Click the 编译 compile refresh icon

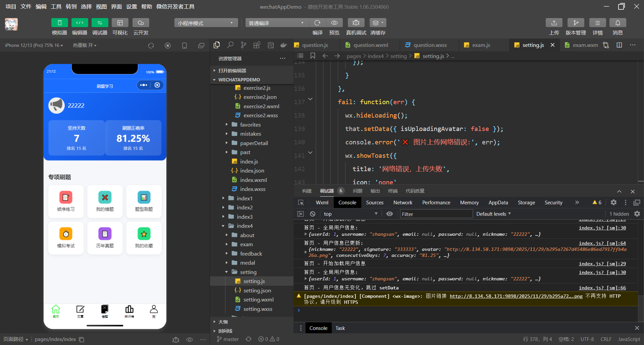click(317, 23)
